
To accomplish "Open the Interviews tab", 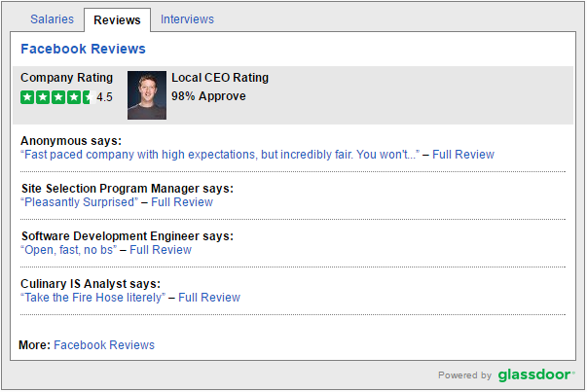I will click(187, 19).
